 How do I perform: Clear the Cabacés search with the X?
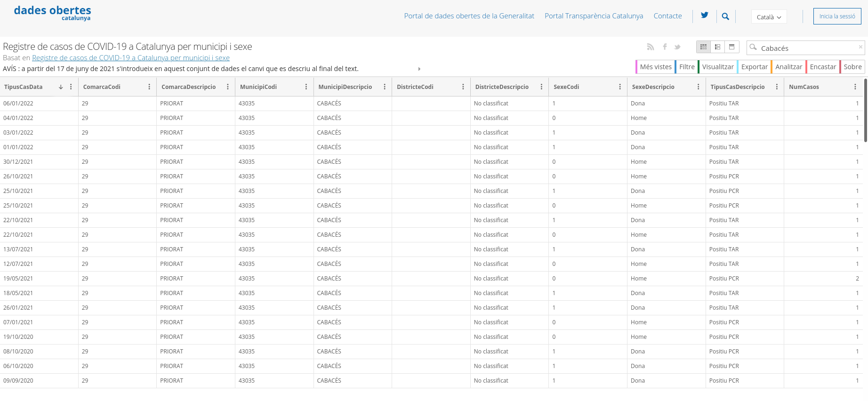click(x=860, y=47)
